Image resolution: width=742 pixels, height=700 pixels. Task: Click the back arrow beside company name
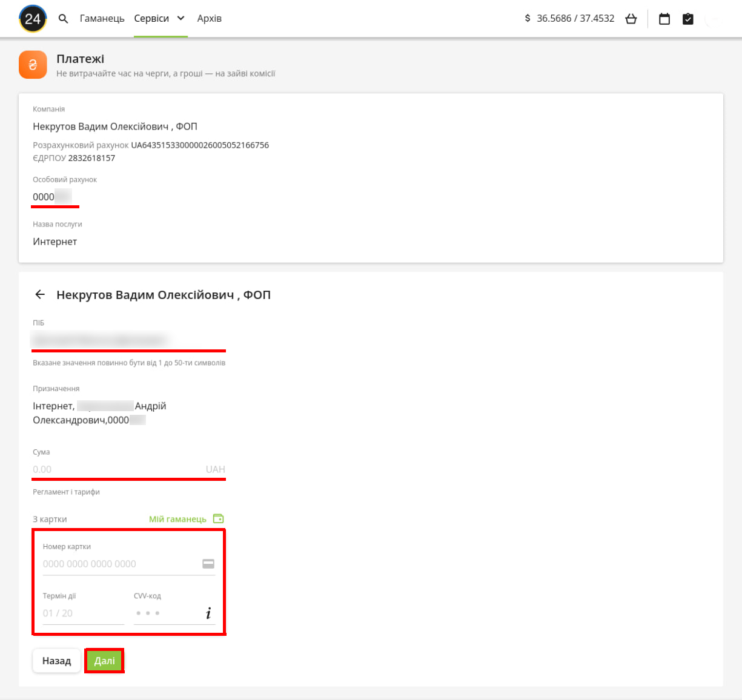(x=40, y=295)
